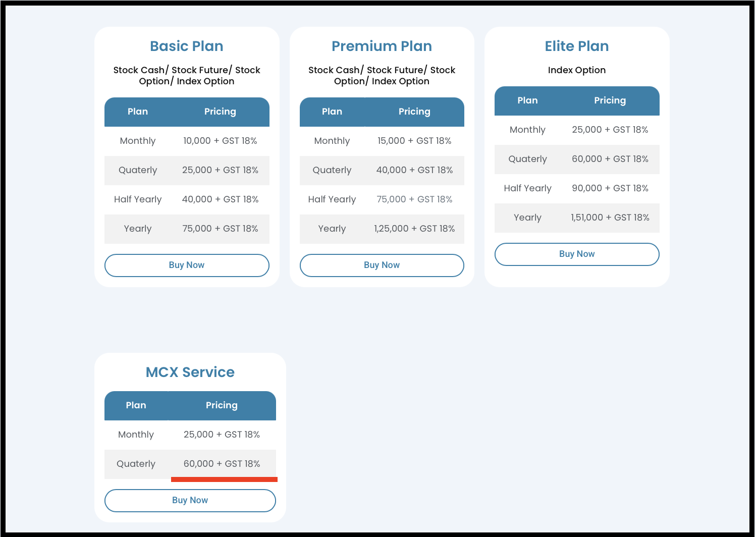The width and height of the screenshot is (756, 537).
Task: Click the Plan column header in Elite Plan
Action: (527, 100)
